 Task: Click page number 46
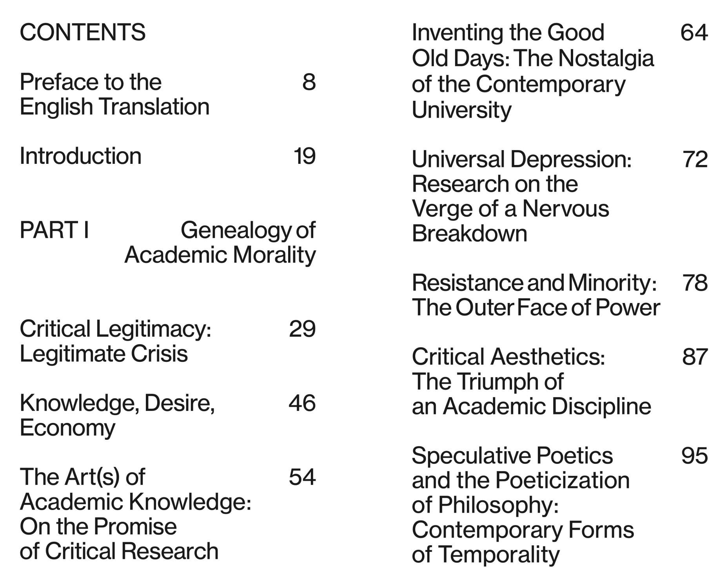[302, 403]
